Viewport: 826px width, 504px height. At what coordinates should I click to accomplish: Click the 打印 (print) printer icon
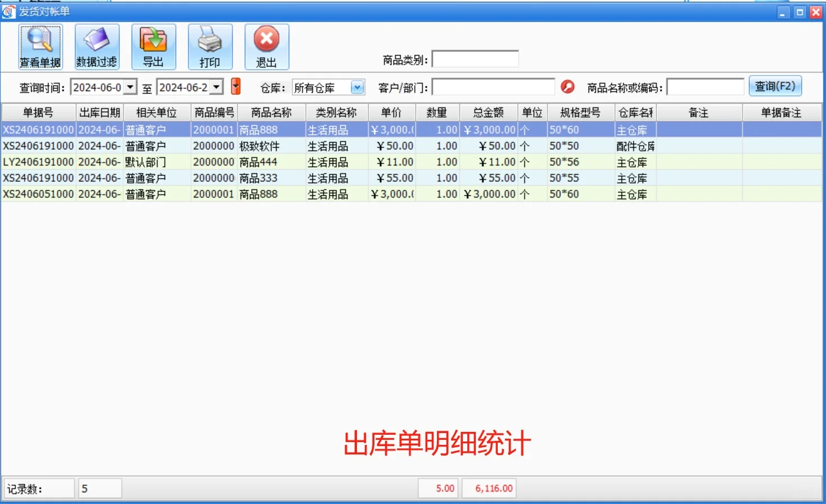[210, 46]
